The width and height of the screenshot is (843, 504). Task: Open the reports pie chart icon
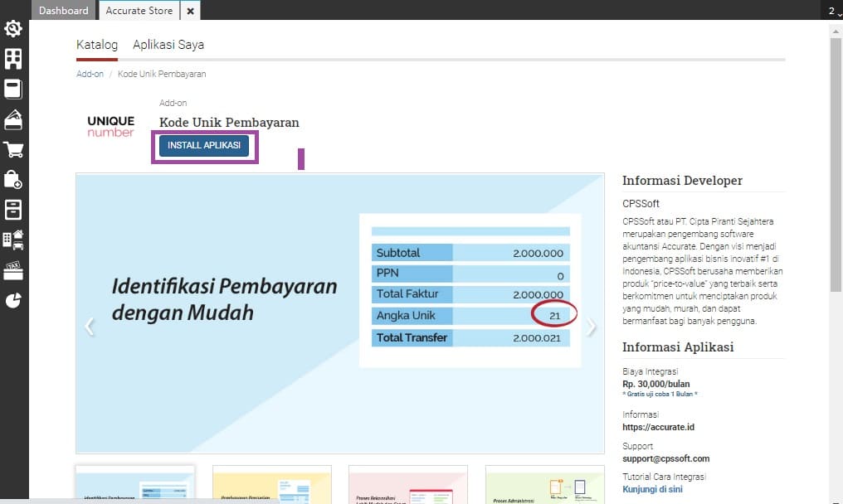click(x=13, y=300)
